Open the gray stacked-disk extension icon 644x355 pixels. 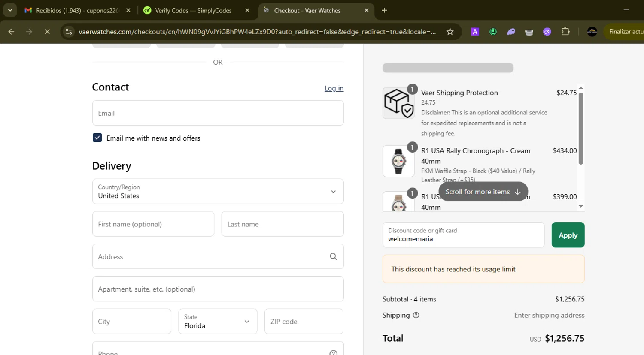pyautogui.click(x=529, y=32)
